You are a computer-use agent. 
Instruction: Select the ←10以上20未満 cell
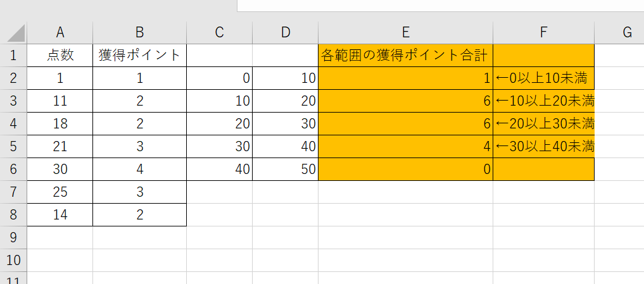click(x=543, y=101)
